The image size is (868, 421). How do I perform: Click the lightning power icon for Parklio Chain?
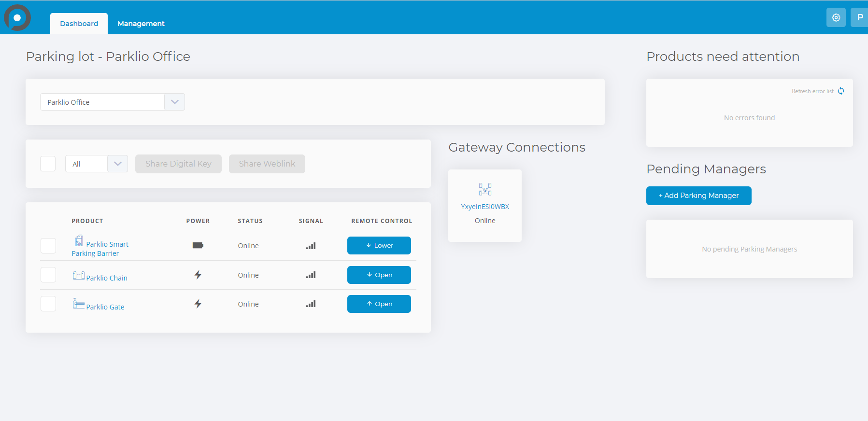(x=198, y=275)
